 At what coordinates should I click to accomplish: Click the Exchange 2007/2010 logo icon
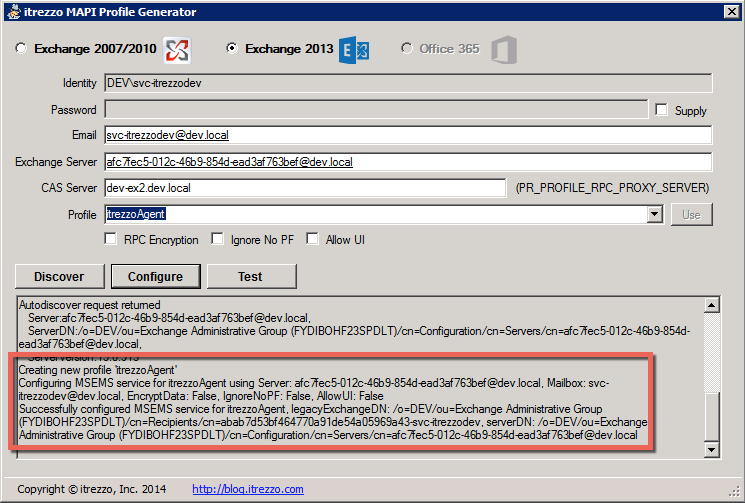point(177,50)
